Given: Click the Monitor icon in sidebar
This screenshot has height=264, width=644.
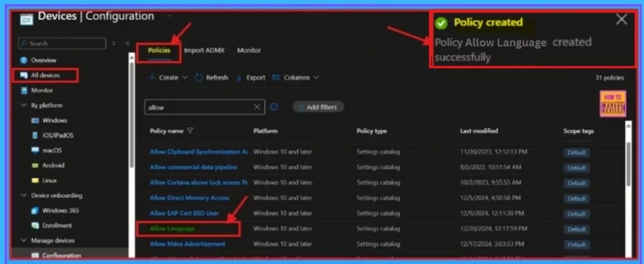Looking at the screenshot, I should (24, 91).
